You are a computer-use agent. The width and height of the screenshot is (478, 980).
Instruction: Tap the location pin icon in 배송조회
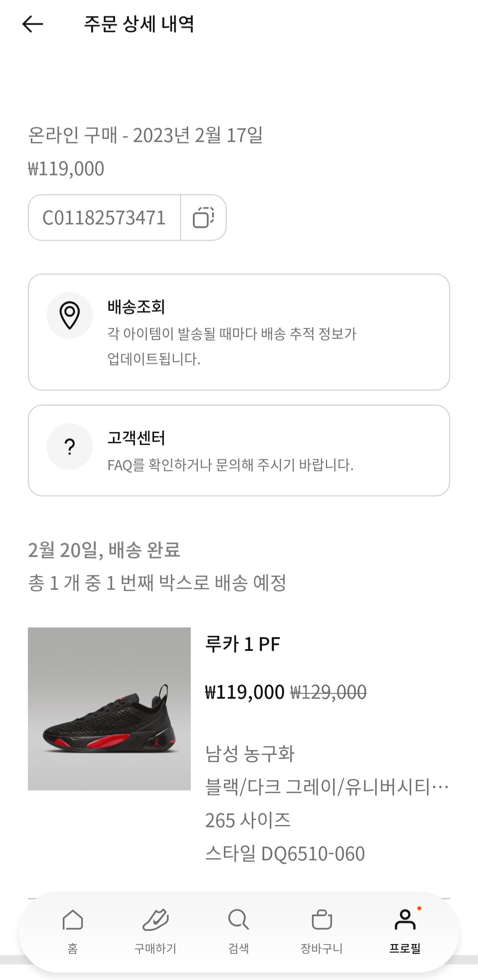(69, 315)
